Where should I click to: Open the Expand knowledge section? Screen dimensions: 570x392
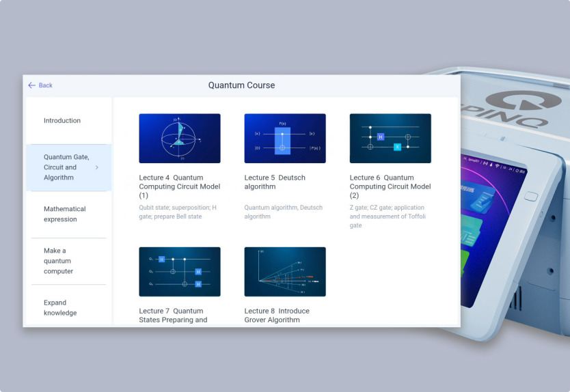point(60,308)
